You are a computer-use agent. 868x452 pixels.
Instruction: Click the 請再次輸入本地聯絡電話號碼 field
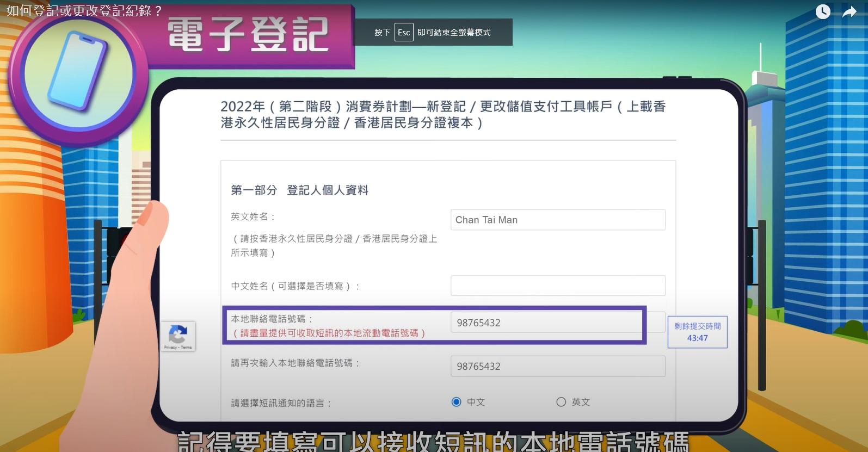pos(557,366)
